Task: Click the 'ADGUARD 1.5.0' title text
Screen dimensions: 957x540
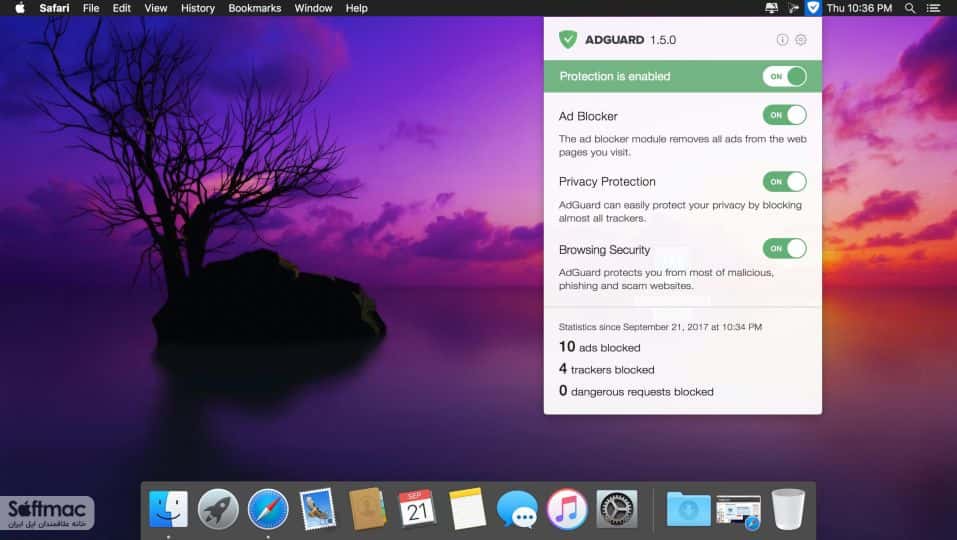Action: [x=630, y=40]
